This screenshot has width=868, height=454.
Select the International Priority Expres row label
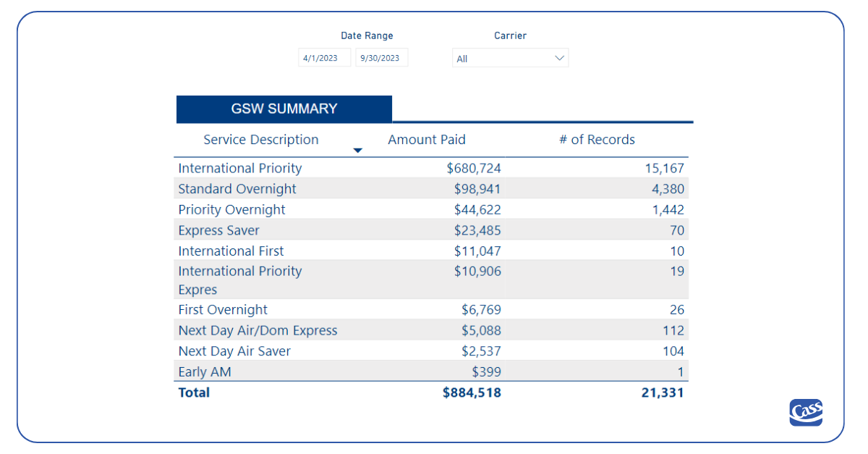pos(240,280)
